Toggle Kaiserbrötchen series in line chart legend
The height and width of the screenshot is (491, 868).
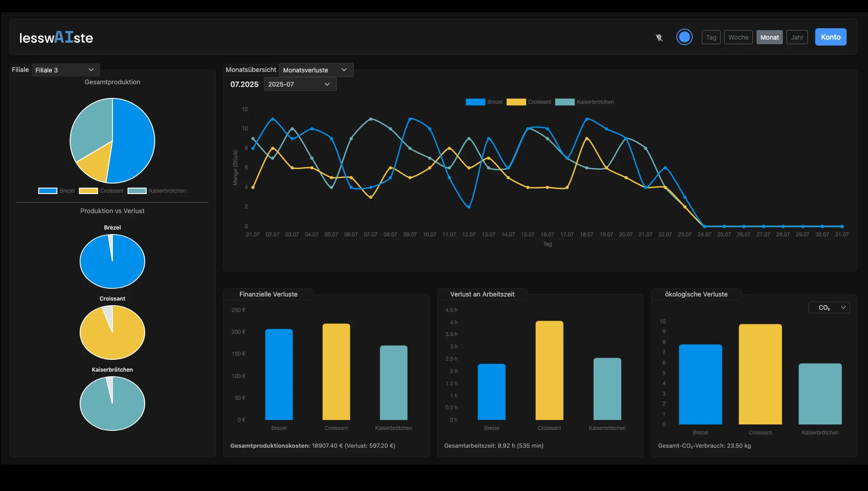click(584, 102)
